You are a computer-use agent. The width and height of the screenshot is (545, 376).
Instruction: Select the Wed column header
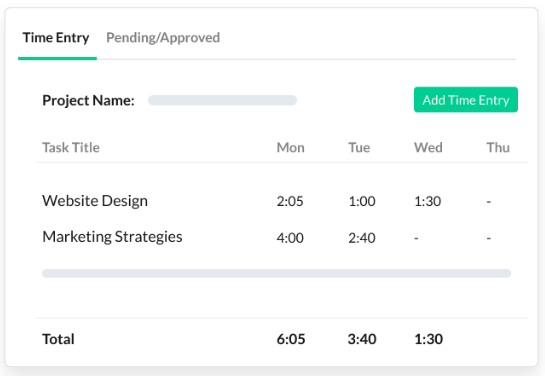point(428,147)
